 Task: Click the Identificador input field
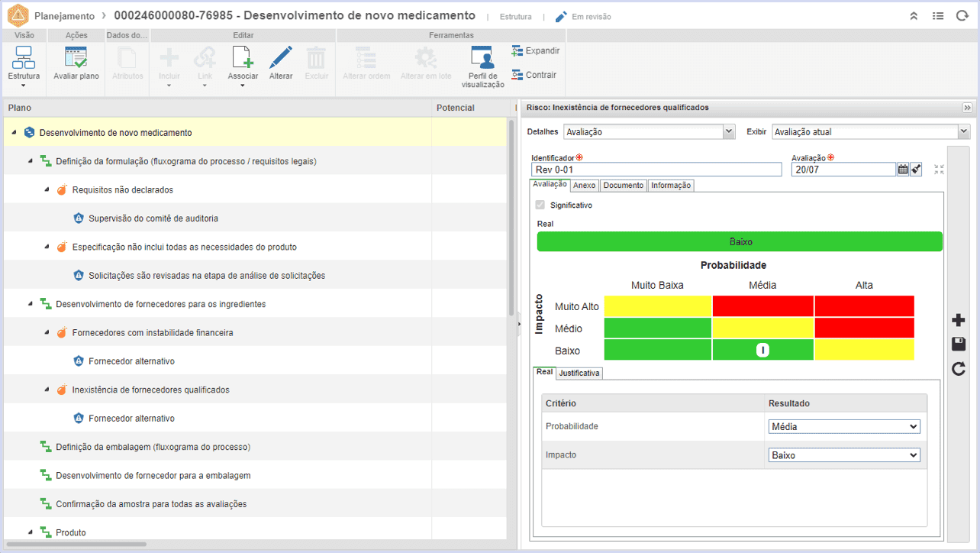pyautogui.click(x=657, y=170)
